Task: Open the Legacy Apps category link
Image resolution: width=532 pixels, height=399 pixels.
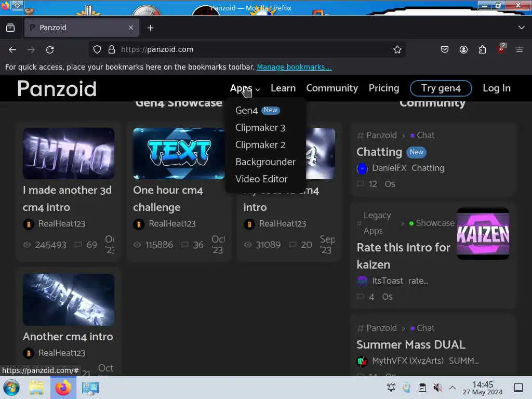Action: pos(377,223)
